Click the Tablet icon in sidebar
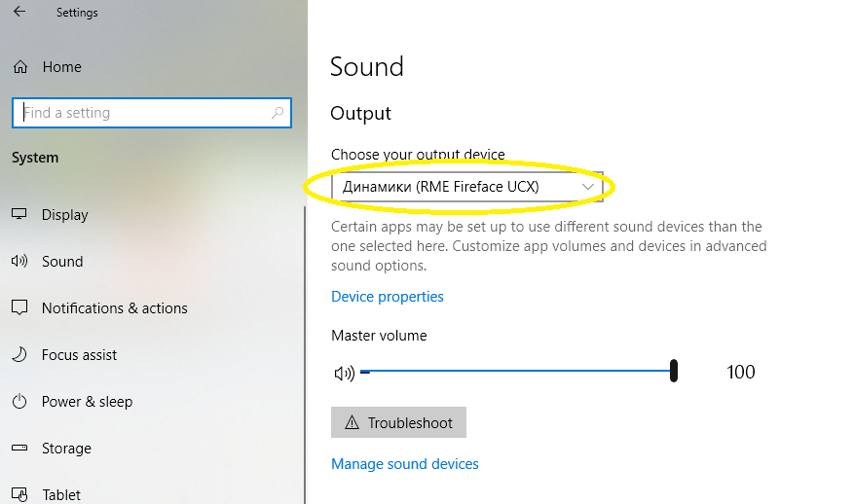854x504 pixels. coord(19,494)
